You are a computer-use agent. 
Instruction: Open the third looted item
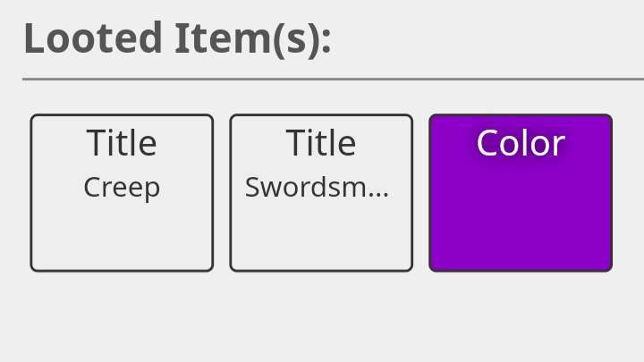(x=521, y=192)
